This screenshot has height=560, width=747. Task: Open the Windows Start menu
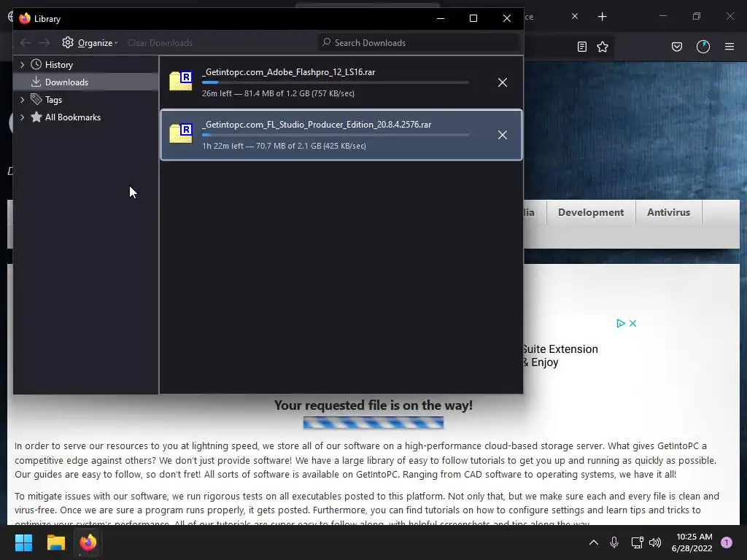coord(23,542)
